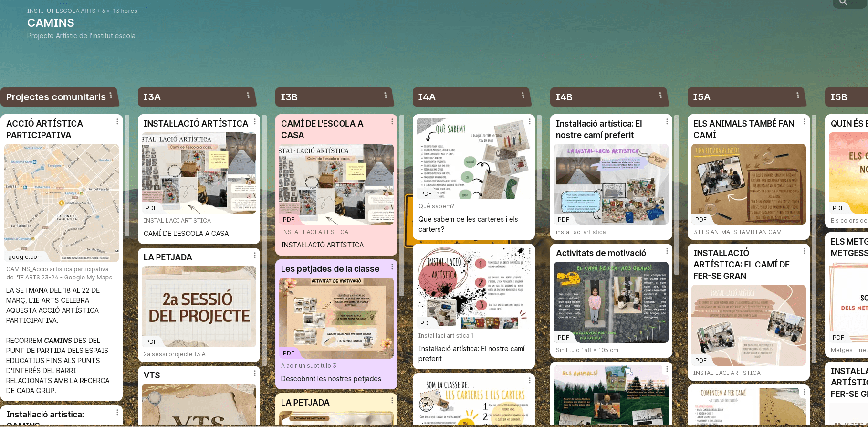Open more options on VTS card
Image resolution: width=868 pixels, height=427 pixels.
[x=255, y=374]
